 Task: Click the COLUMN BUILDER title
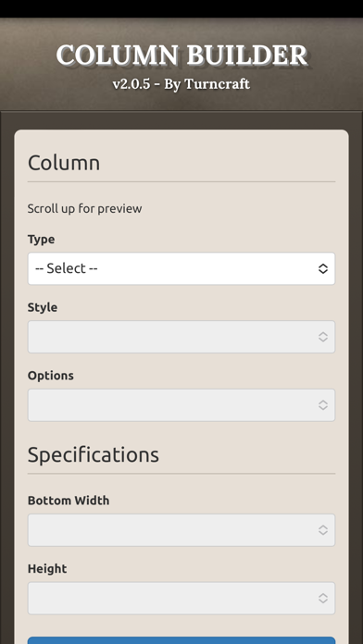[181, 55]
